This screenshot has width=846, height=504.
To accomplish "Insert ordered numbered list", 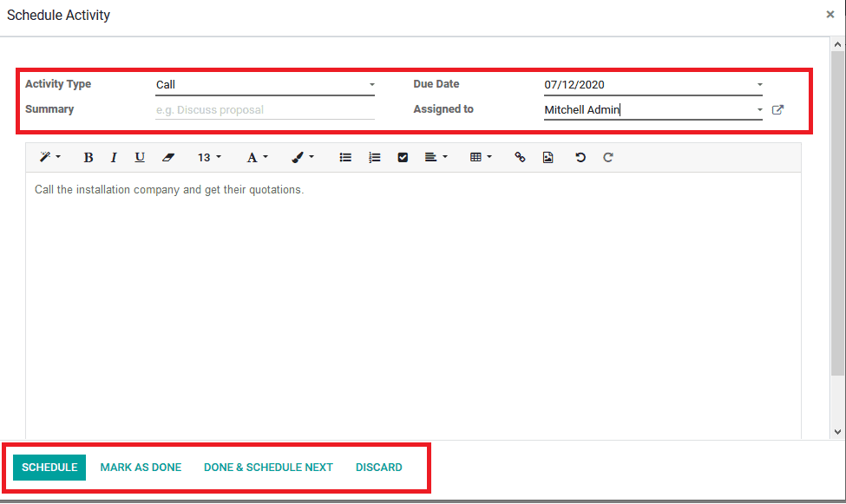I will pos(375,157).
